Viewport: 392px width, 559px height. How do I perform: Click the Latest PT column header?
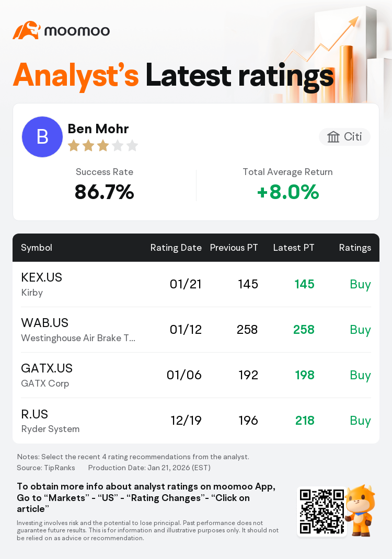point(294,248)
